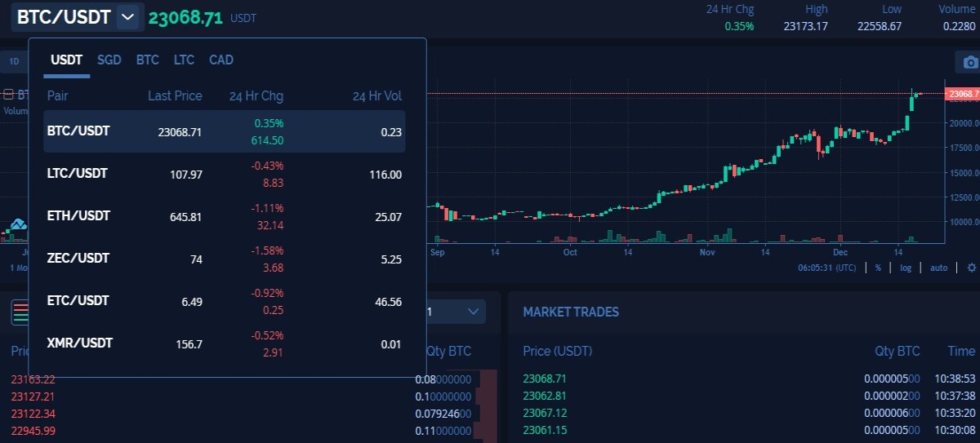Click ETH/USDT volume 25.07
Viewport: 980px width, 443px height.
387,217
